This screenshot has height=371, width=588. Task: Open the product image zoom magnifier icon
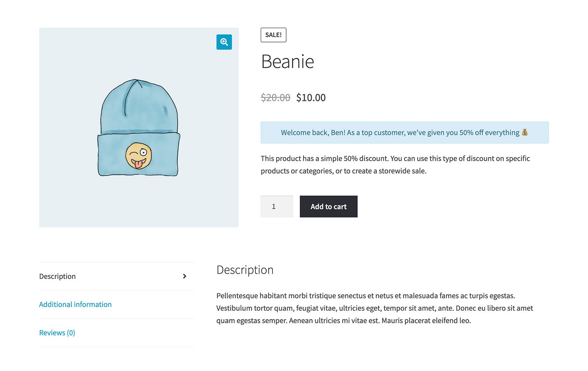pyautogui.click(x=224, y=42)
